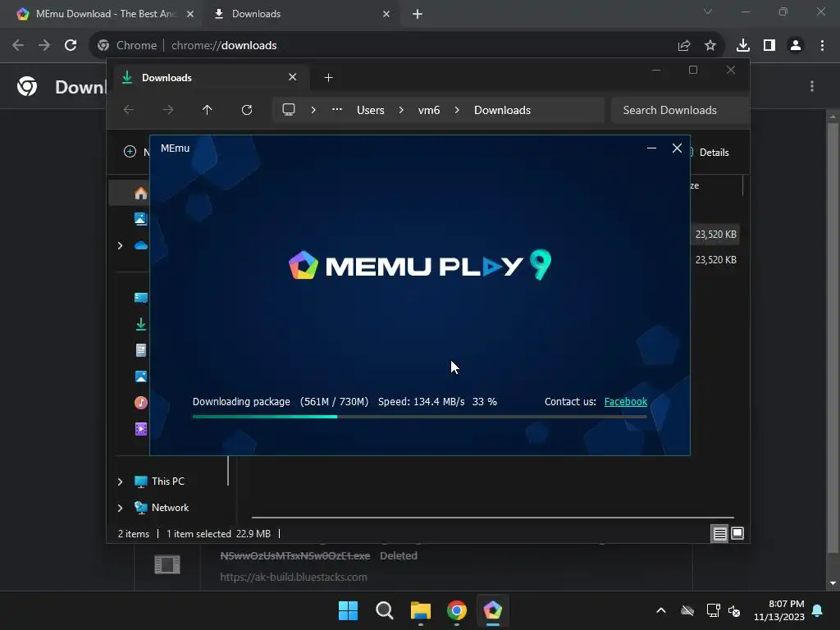Switch Explorer to details list view
This screenshot has width=840, height=630.
tap(719, 533)
